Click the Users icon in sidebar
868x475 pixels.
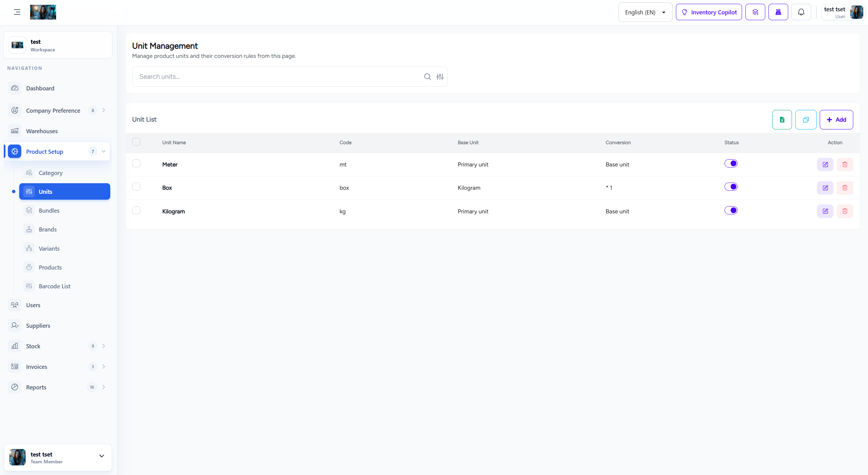click(x=15, y=305)
